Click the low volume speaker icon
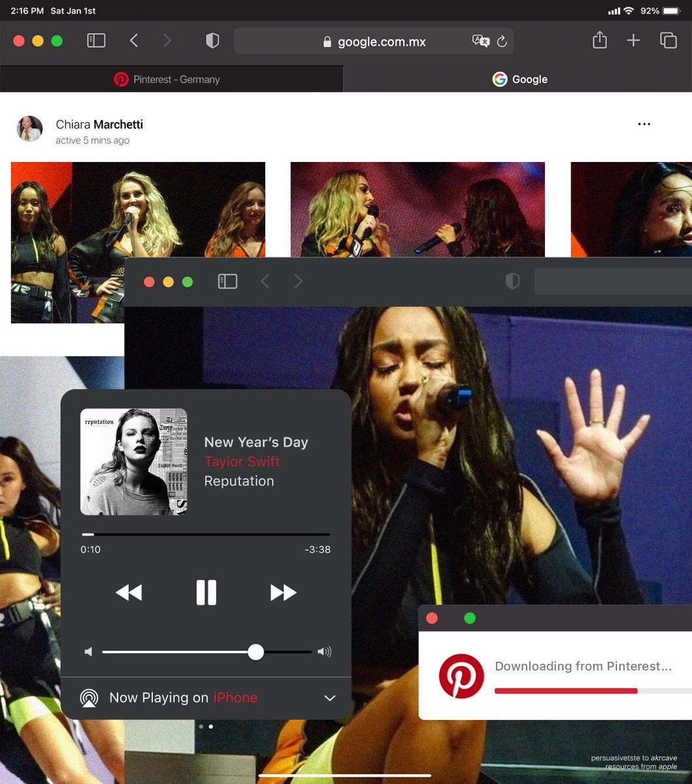 point(89,652)
